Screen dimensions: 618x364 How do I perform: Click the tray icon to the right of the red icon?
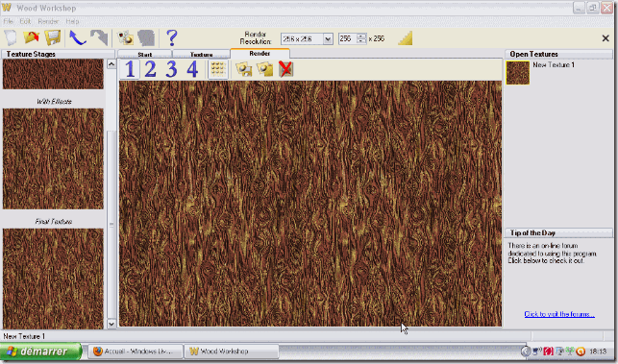(558, 351)
